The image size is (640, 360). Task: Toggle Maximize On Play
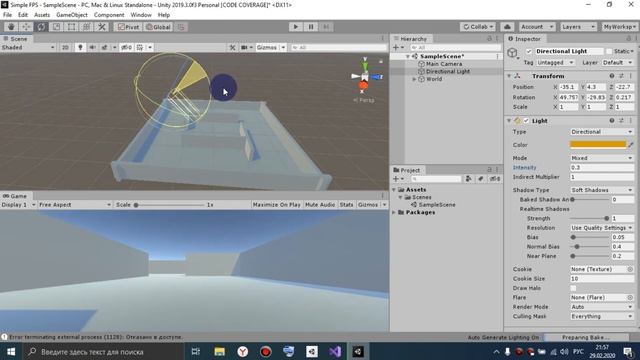[x=276, y=205]
